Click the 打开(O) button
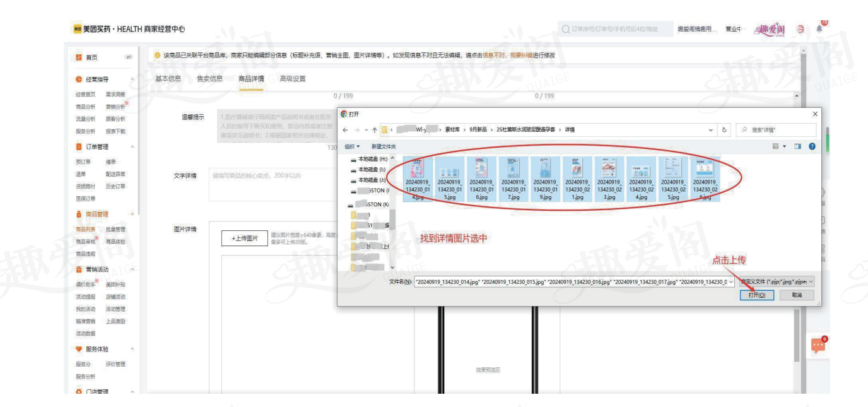This screenshot has width=868, height=407. click(757, 295)
